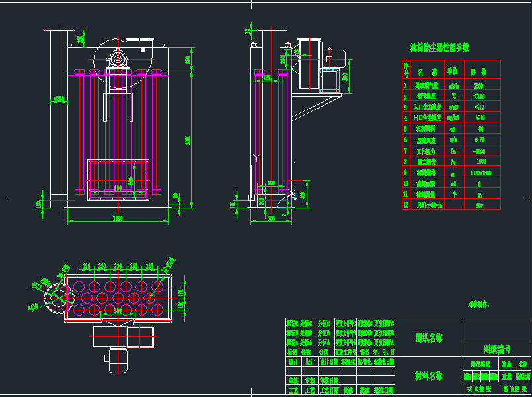Select the 图纸名称 title block cell
The width and height of the screenshot is (532, 397).
pos(428,337)
